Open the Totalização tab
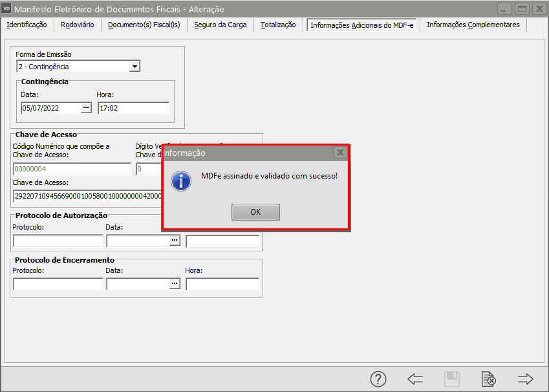Screen dimensions: 549x392 278,25
